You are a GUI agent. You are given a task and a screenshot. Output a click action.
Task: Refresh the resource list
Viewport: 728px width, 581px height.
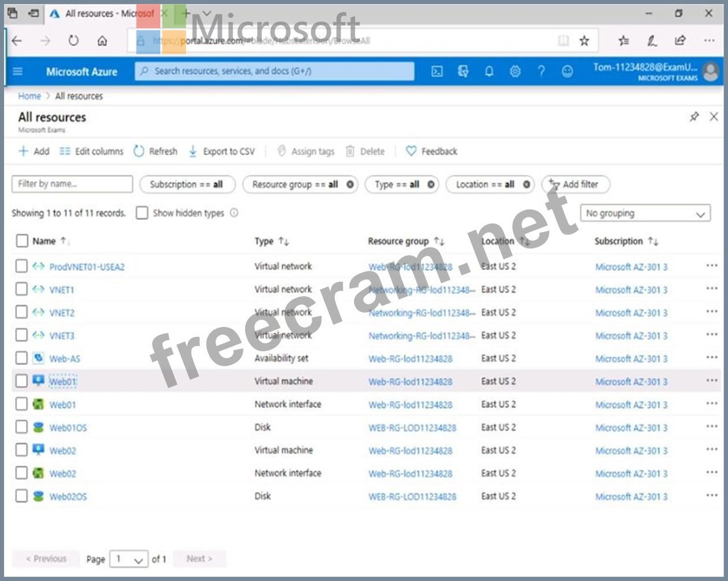(155, 152)
